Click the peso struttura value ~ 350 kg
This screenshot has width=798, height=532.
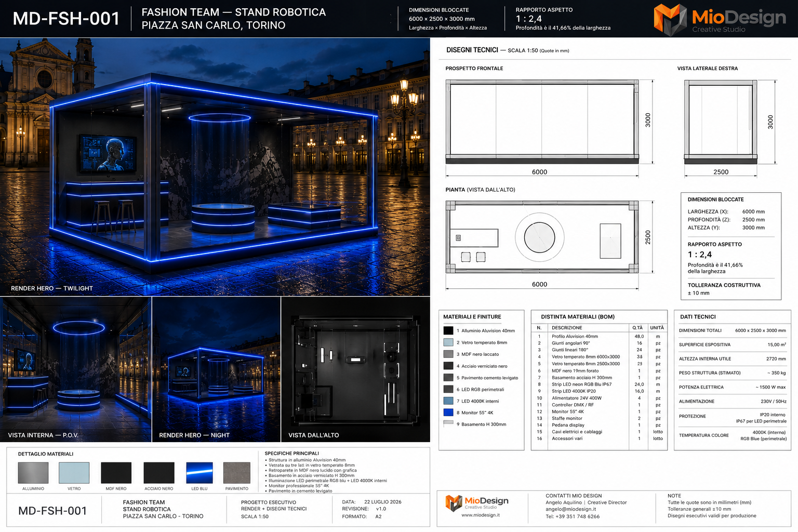(777, 373)
